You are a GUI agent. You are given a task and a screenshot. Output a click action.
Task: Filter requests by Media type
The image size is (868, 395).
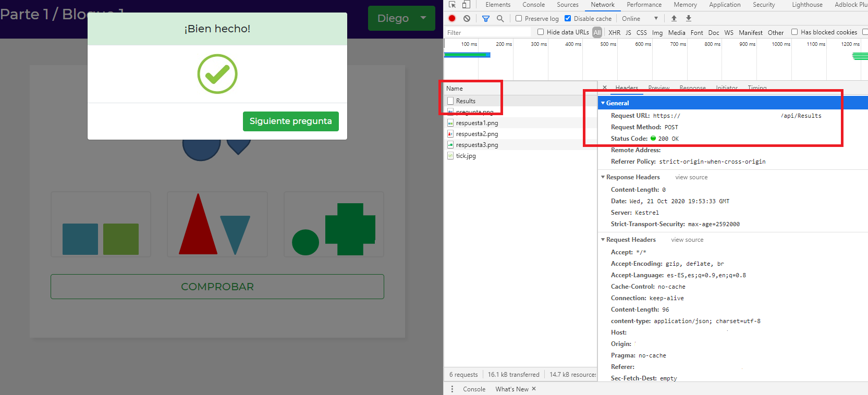[x=677, y=32]
